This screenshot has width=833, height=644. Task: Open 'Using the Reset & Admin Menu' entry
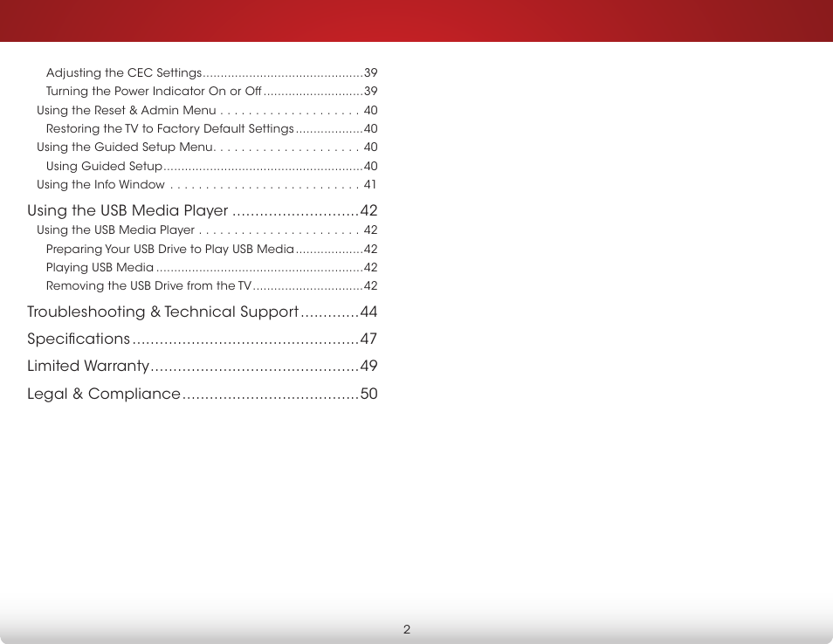(207, 111)
